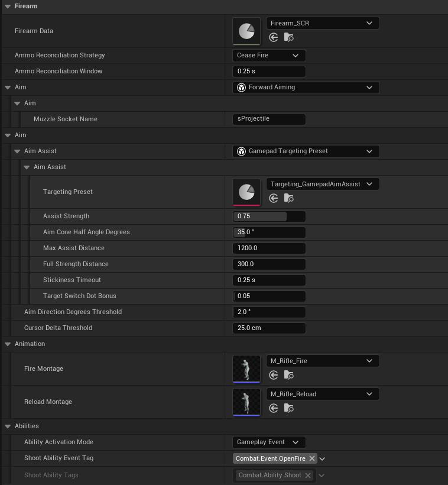Collapse the Abilities category
The width and height of the screenshot is (448, 485).
point(8,426)
